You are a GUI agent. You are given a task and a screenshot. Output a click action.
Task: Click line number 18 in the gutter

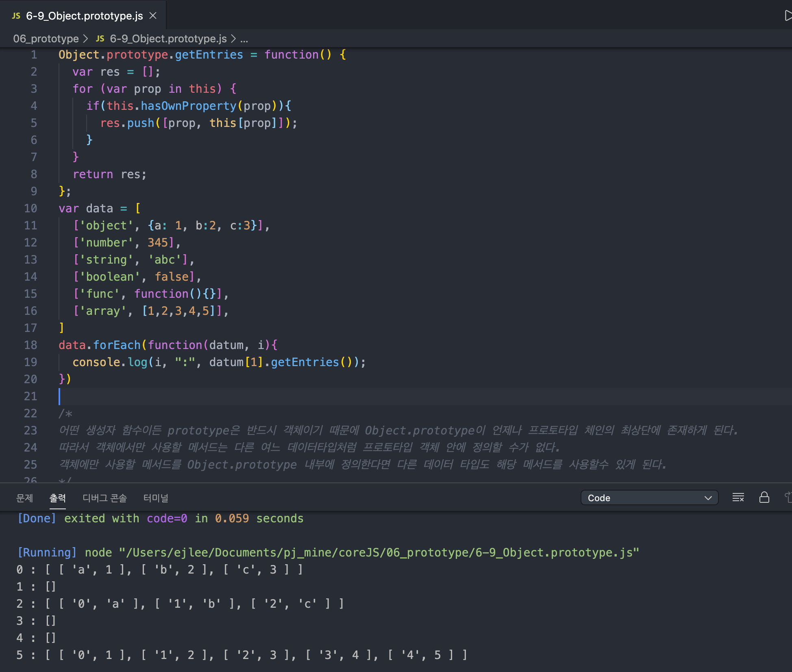click(30, 345)
